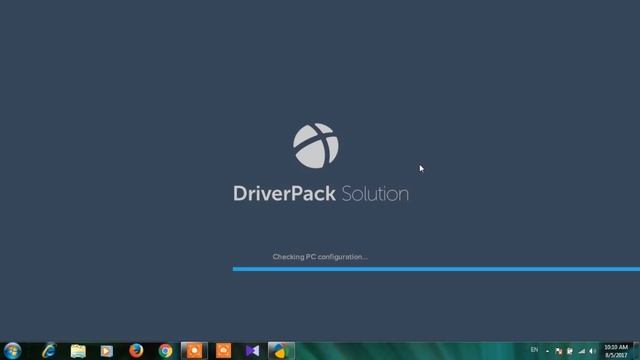Open Visual Studio from the taskbar
640x360 pixels.
(x=252, y=351)
